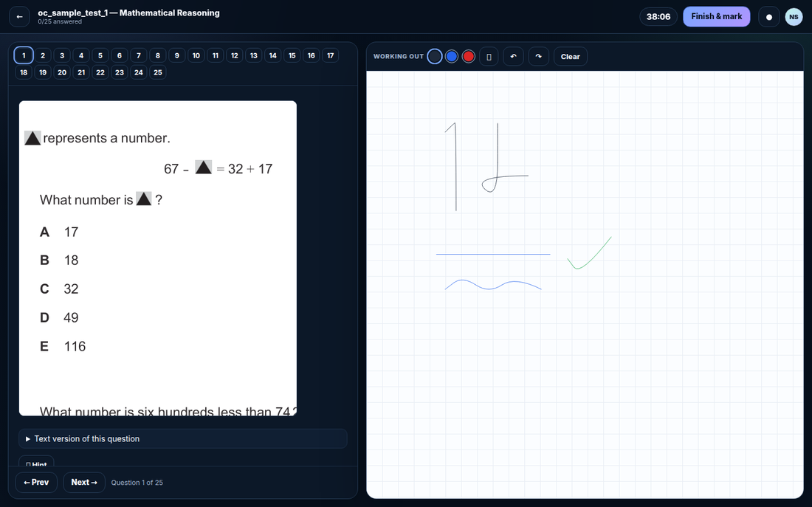
Task: Jump to question 15
Action: click(x=292, y=55)
